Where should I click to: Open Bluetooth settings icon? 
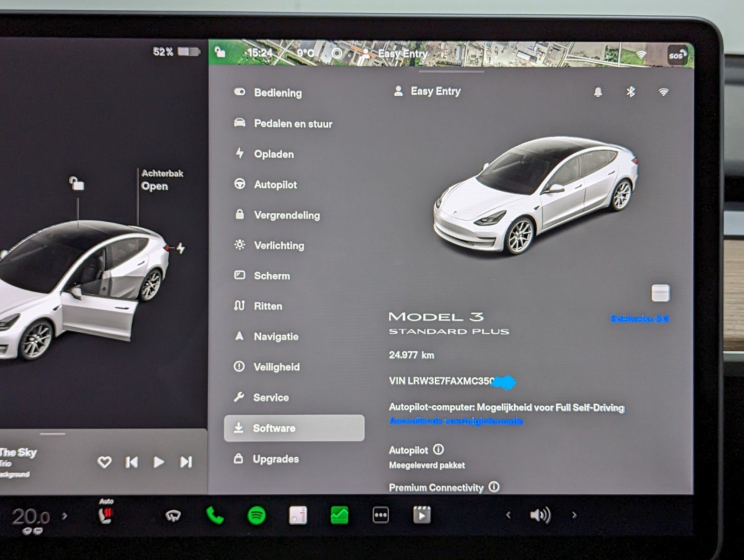point(631,92)
